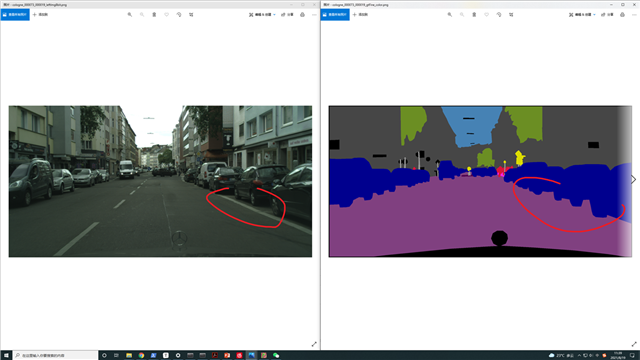Image resolution: width=640 pixels, height=360 pixels.
Task: Print the image from the right Photos window
Action: (622, 15)
